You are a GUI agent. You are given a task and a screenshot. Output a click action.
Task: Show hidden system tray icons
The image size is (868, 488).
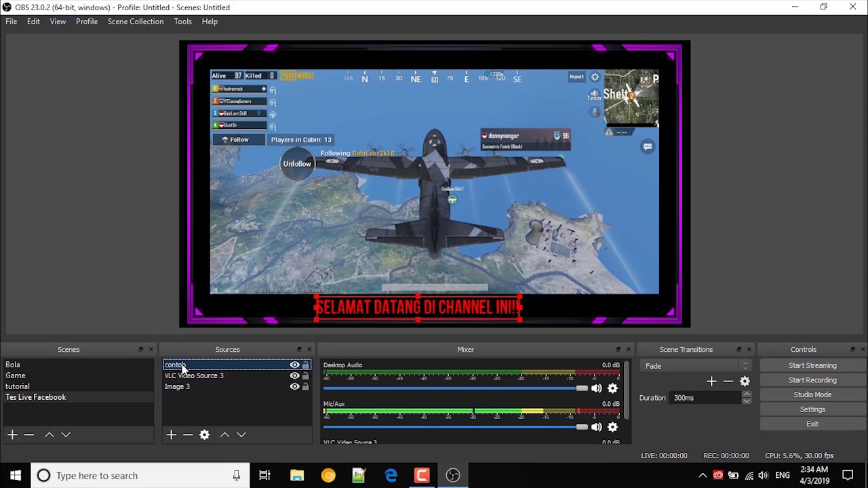pos(703,475)
